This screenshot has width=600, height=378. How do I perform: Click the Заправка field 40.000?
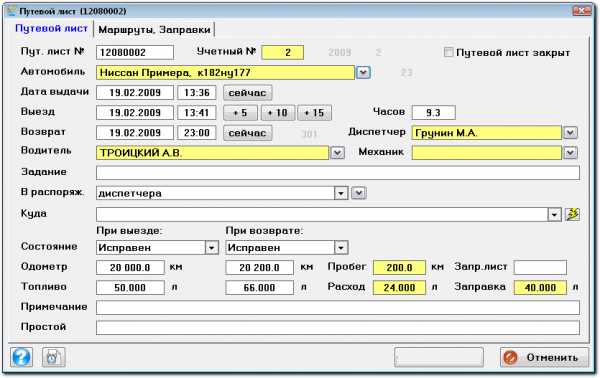pos(540,287)
